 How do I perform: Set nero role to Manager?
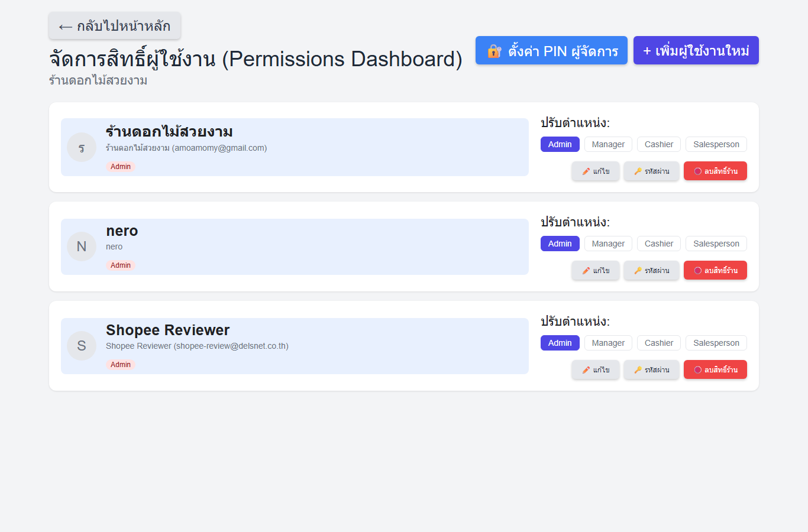[x=608, y=244]
